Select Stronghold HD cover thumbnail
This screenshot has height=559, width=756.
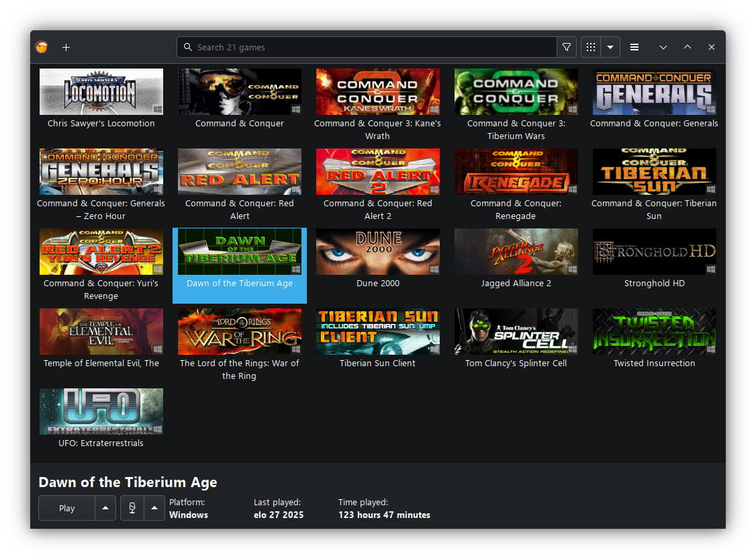point(654,252)
